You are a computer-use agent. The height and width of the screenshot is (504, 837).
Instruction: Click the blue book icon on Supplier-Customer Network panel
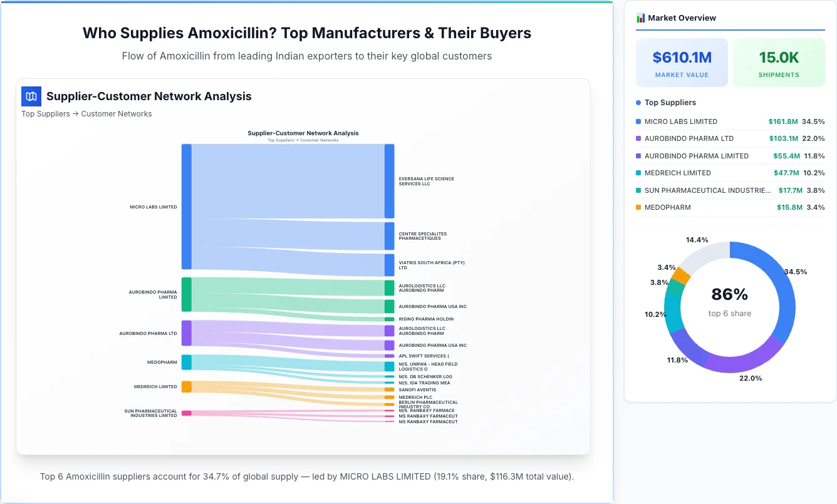(x=31, y=96)
